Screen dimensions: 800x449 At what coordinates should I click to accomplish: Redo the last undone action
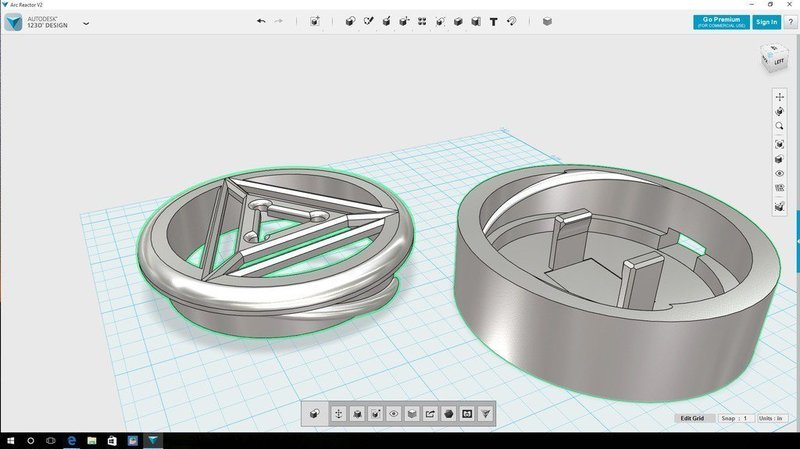coord(279,21)
